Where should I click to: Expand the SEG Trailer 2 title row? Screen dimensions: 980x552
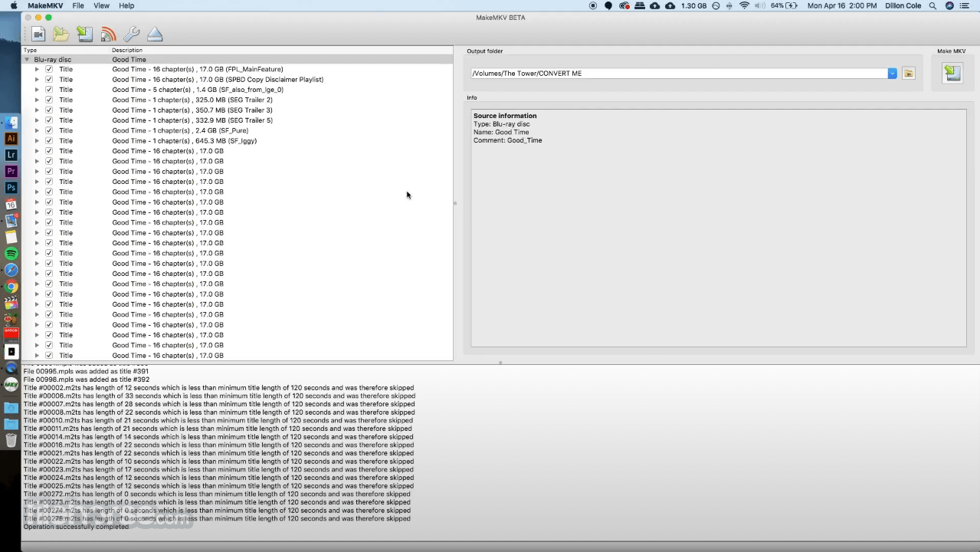click(x=37, y=100)
